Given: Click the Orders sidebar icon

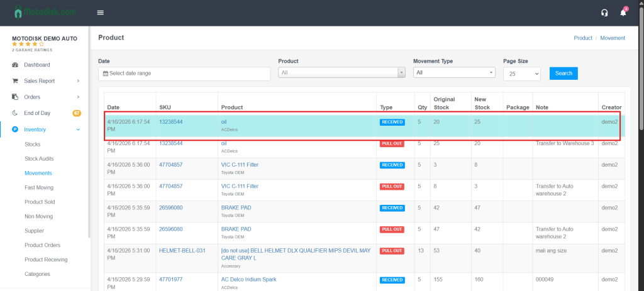Looking at the screenshot, I should pyautogui.click(x=15, y=97).
